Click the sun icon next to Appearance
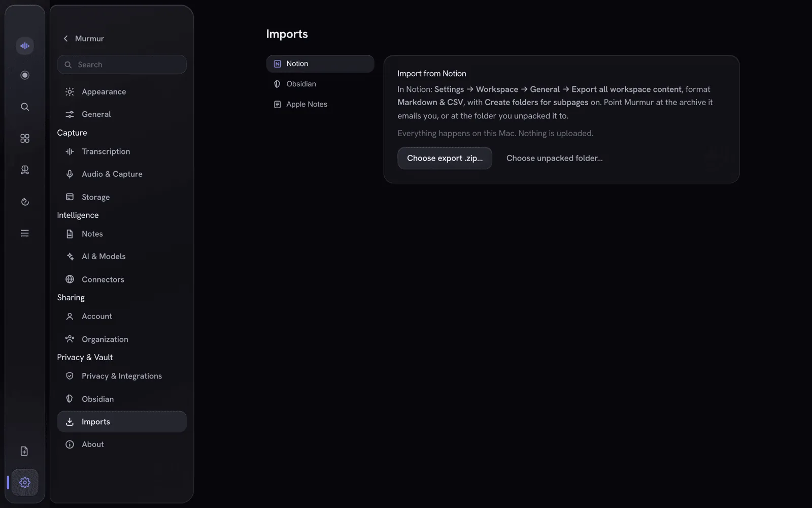Image resolution: width=812 pixels, height=508 pixels. point(70,91)
